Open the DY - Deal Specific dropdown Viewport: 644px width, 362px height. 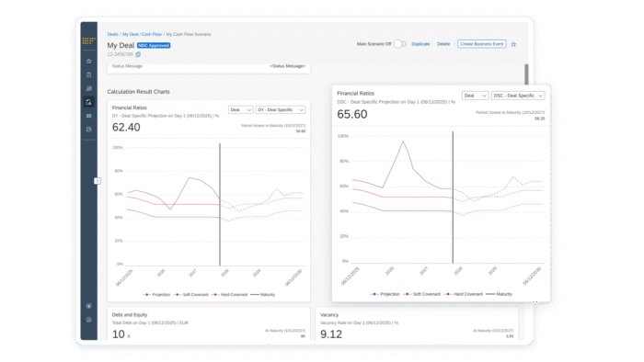coord(281,110)
